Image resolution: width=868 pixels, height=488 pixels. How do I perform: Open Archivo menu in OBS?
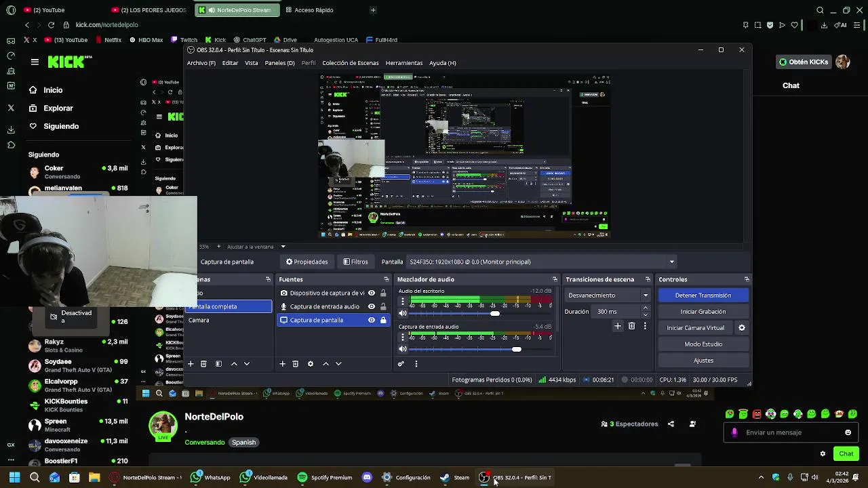pos(201,63)
